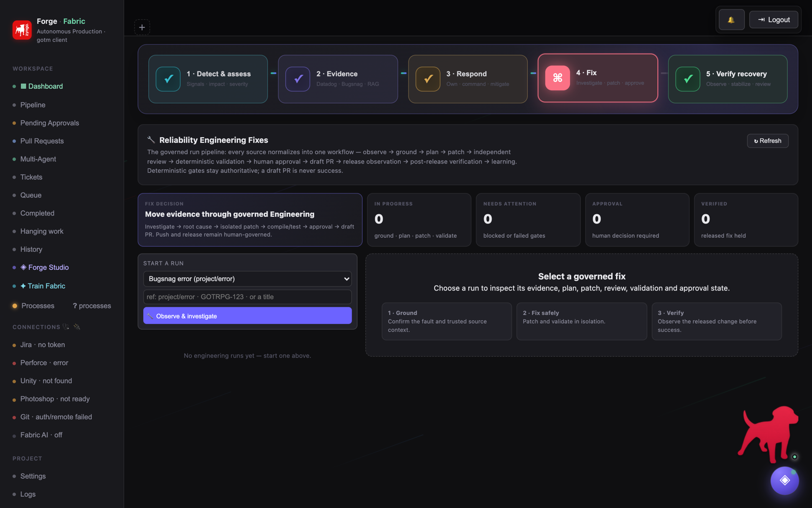Click the Fabric AI · off connection
The height and width of the screenshot is (508, 812).
click(41, 435)
